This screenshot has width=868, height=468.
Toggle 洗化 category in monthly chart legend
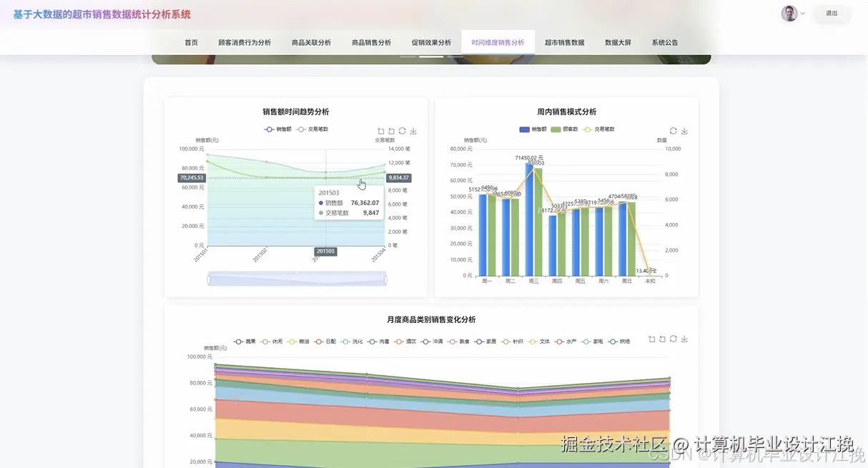click(x=352, y=342)
